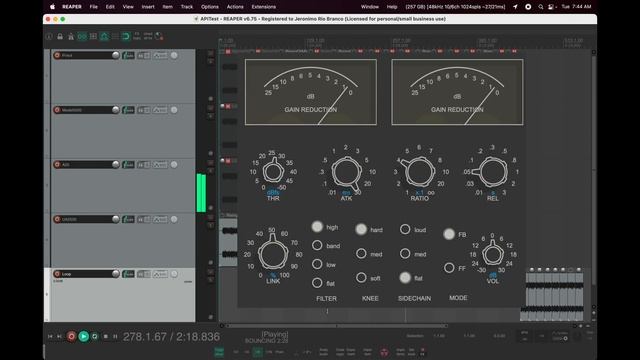The image size is (640, 360).
Task: Switch the mode to FF
Action: click(449, 268)
